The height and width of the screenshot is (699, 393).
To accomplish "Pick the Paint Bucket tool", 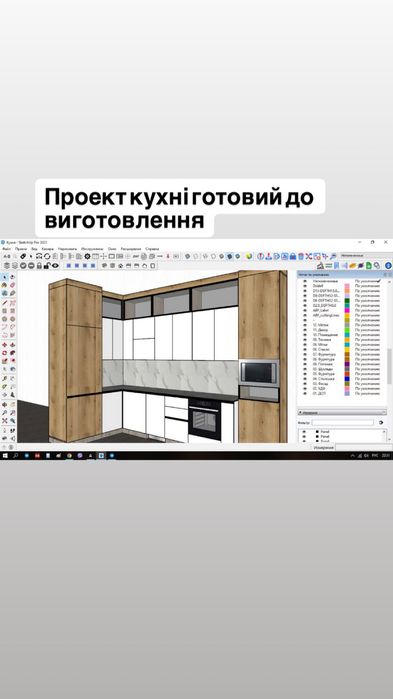I will tap(4, 285).
